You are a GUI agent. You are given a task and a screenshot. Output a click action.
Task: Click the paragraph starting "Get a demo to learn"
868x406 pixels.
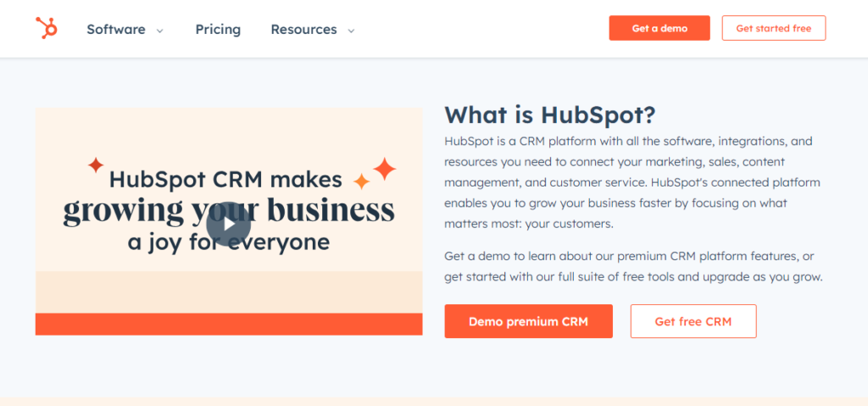[x=633, y=266]
